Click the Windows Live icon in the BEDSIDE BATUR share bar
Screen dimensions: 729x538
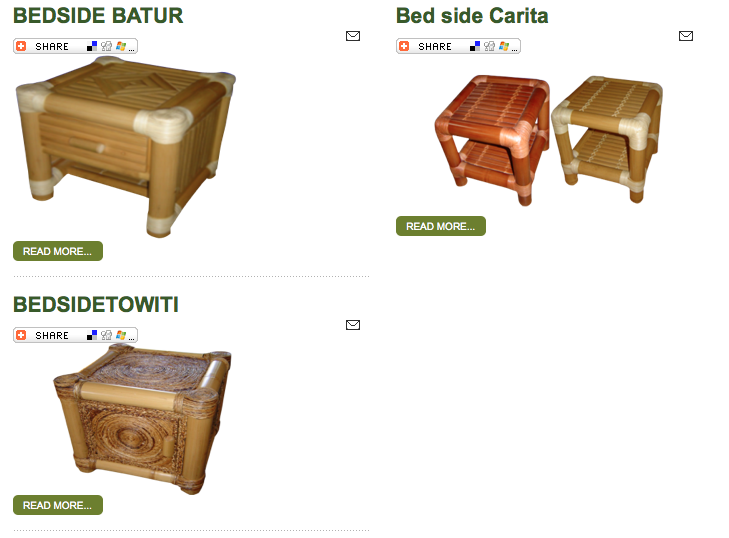[x=121, y=46]
